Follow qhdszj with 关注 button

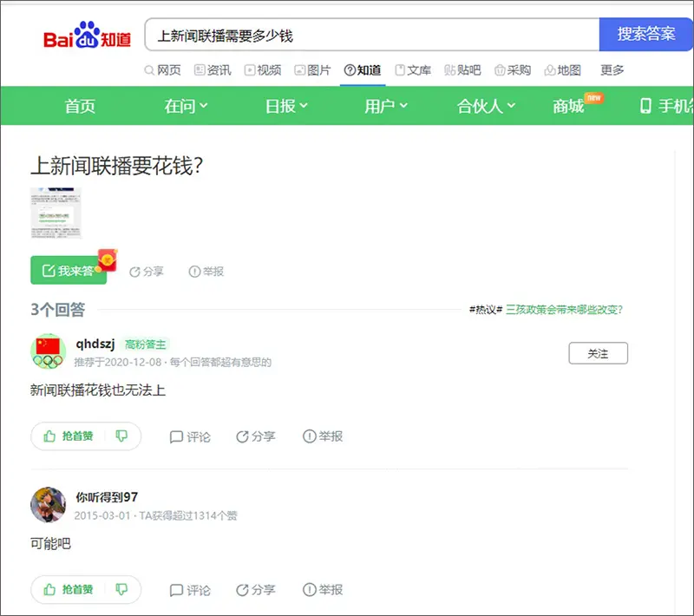(598, 353)
